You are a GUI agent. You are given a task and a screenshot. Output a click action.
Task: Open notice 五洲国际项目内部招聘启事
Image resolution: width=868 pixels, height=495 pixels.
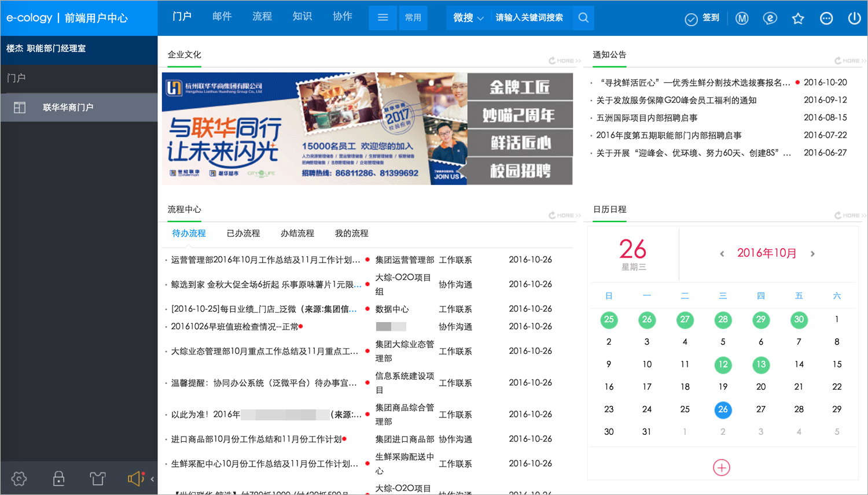click(647, 118)
